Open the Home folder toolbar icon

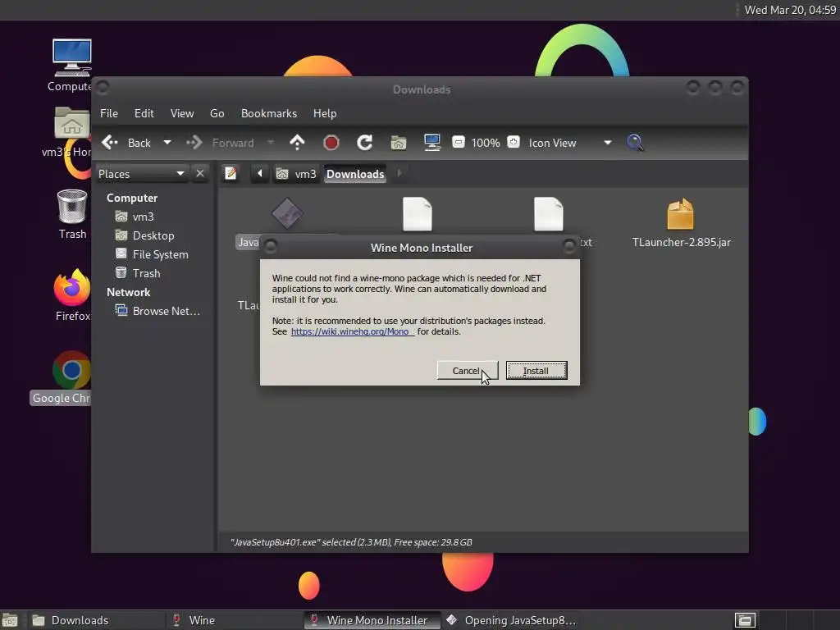tap(398, 143)
